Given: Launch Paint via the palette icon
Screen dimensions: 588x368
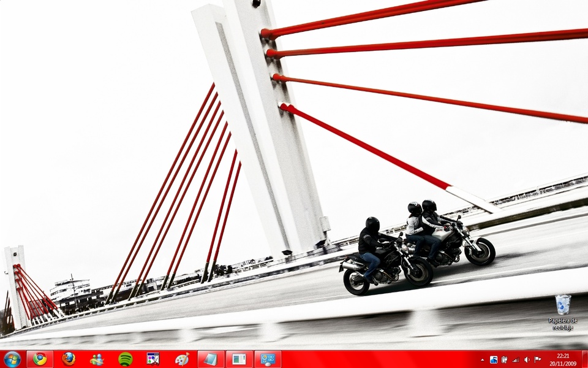Looking at the screenshot, I should point(182,359).
